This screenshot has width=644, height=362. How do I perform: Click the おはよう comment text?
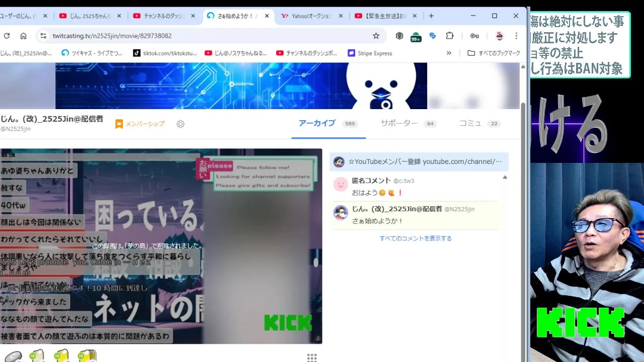tap(377, 193)
